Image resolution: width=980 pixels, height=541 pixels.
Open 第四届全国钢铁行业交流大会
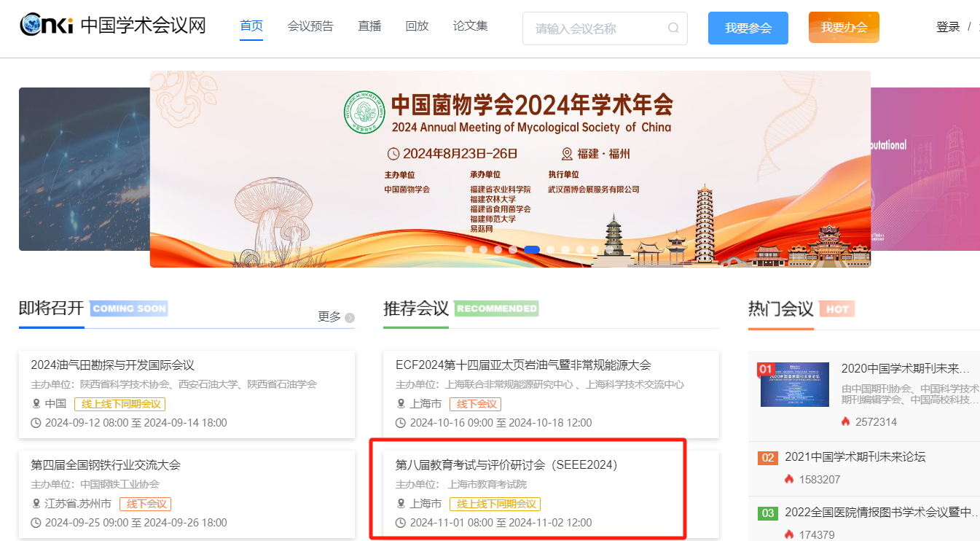click(106, 464)
